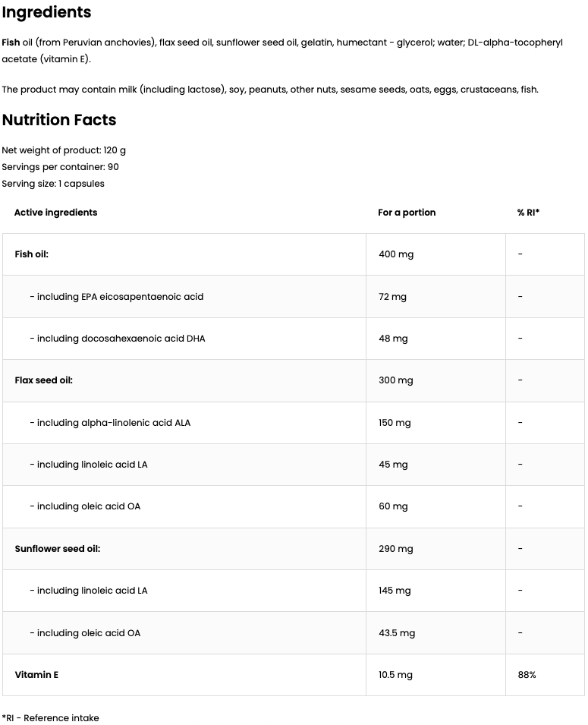
Task: Click the RI - Reference intake footnote
Action: point(50,718)
